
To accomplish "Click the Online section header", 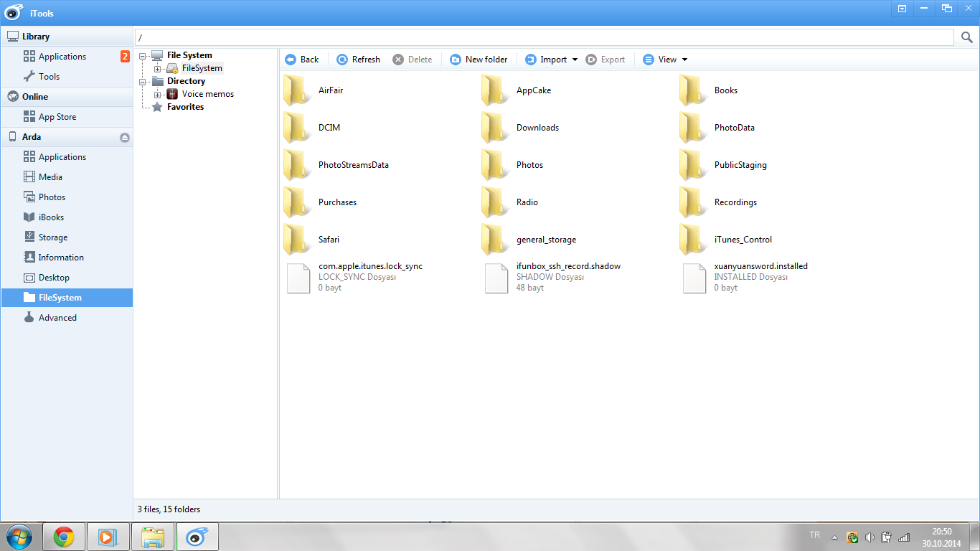I will point(67,97).
